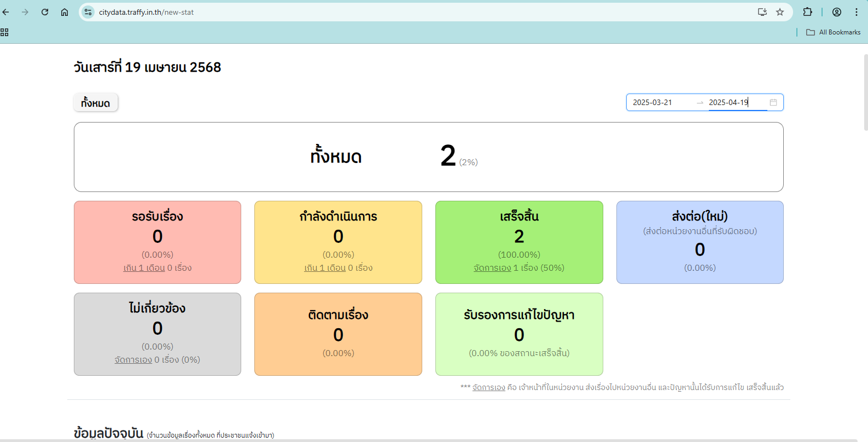Open the All Bookmarks folder

[833, 32]
